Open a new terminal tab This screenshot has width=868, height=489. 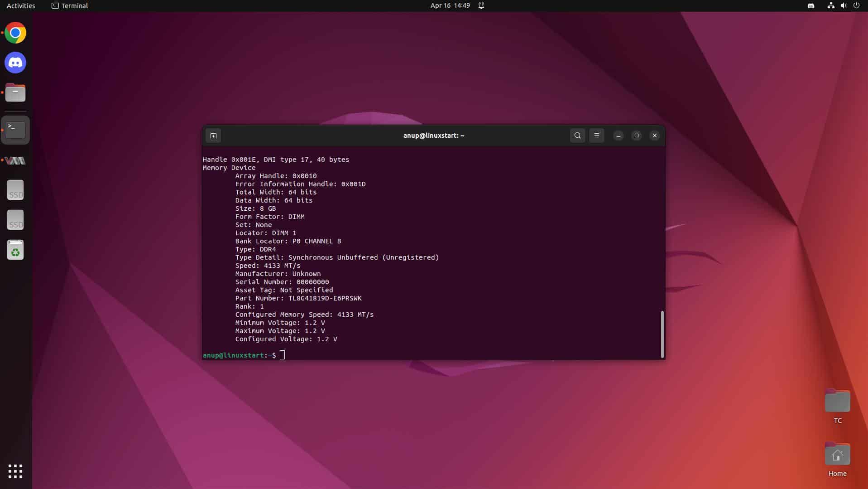[213, 136]
